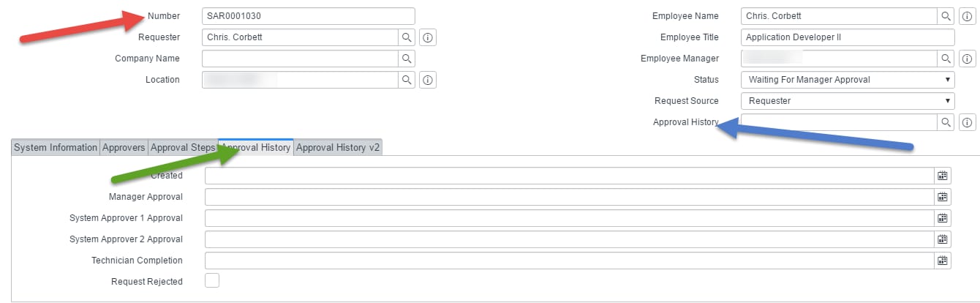
Task: Expand the Status dropdown
Action: (848, 80)
